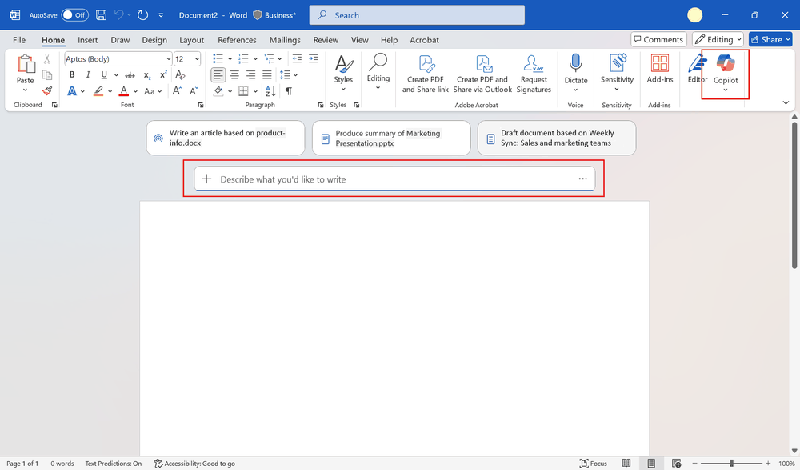Image resolution: width=800 pixels, height=470 pixels.
Task: Switch to the Acrobat tab
Action: click(424, 40)
